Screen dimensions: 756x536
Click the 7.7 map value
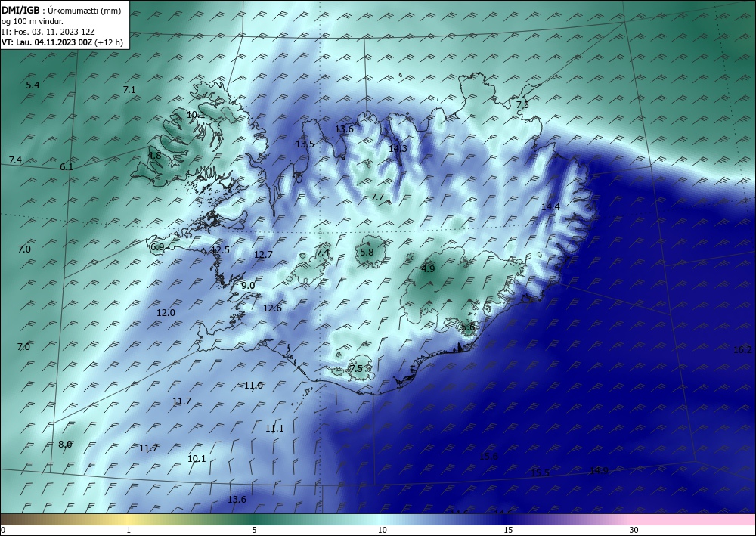[x=377, y=197]
